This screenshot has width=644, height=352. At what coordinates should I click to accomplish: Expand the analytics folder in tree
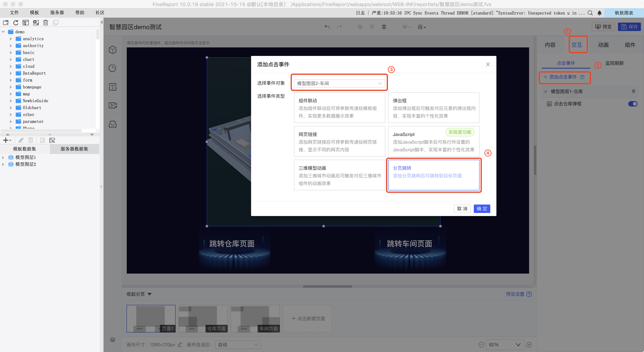click(11, 39)
